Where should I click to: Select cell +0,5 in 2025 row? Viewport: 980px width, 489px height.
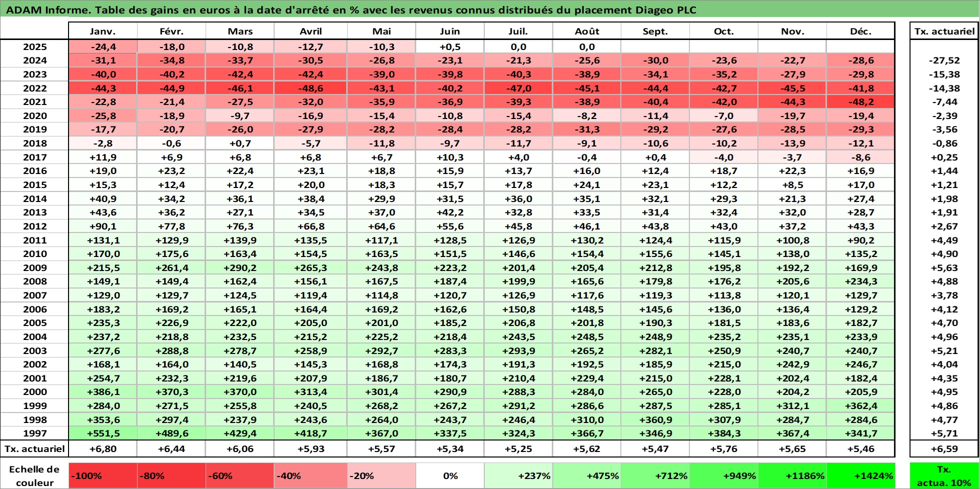(450, 46)
